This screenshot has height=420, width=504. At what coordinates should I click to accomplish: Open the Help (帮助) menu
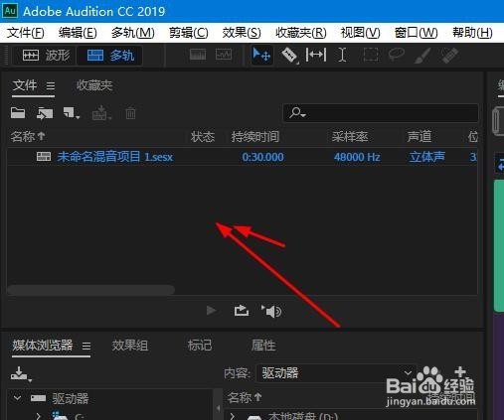click(x=472, y=33)
